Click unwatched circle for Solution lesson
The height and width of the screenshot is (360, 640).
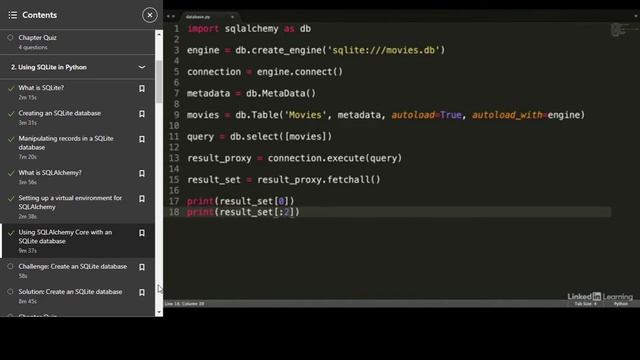10,292
